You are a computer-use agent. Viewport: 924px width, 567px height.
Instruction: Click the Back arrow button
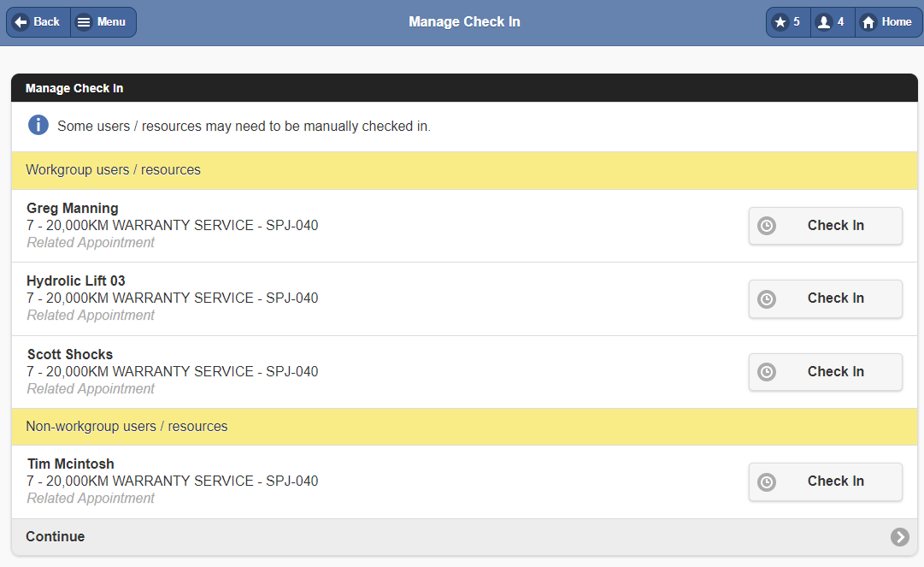38,22
